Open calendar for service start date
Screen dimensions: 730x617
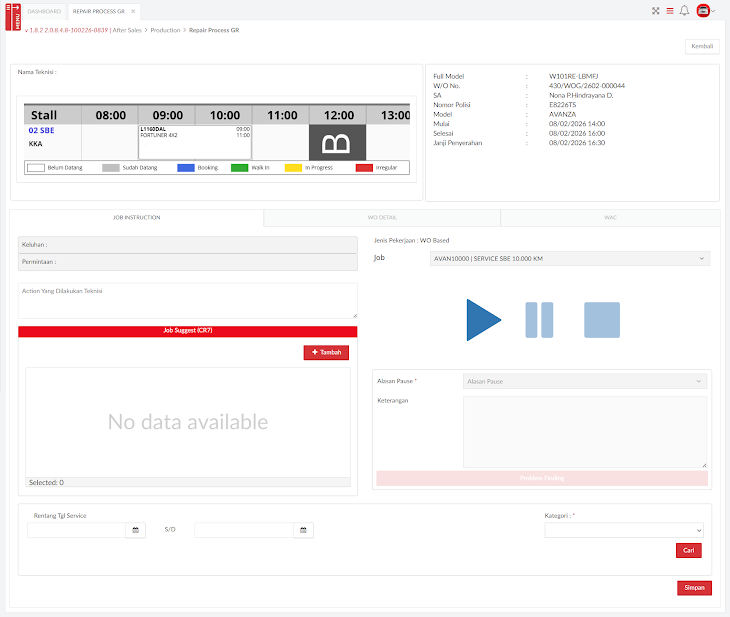[x=135, y=530]
